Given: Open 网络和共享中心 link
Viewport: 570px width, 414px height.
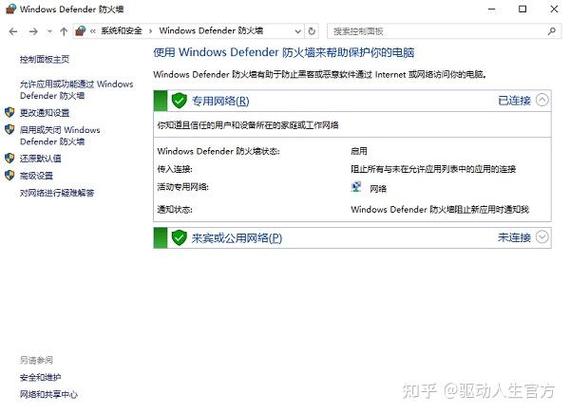Looking at the screenshot, I should 49,394.
